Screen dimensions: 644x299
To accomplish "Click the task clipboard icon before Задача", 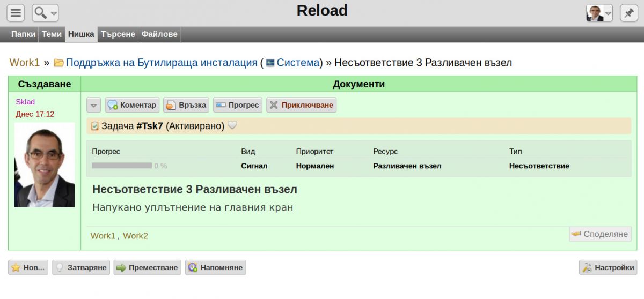I will point(95,126).
